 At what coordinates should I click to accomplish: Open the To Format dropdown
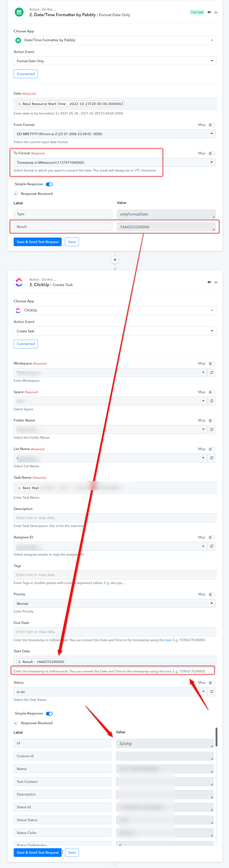pos(115,163)
